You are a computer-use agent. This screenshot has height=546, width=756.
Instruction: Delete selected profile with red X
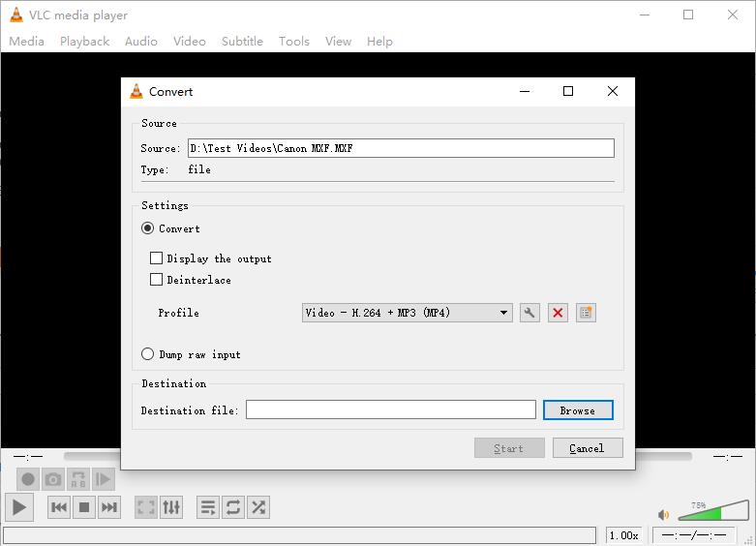tap(558, 313)
